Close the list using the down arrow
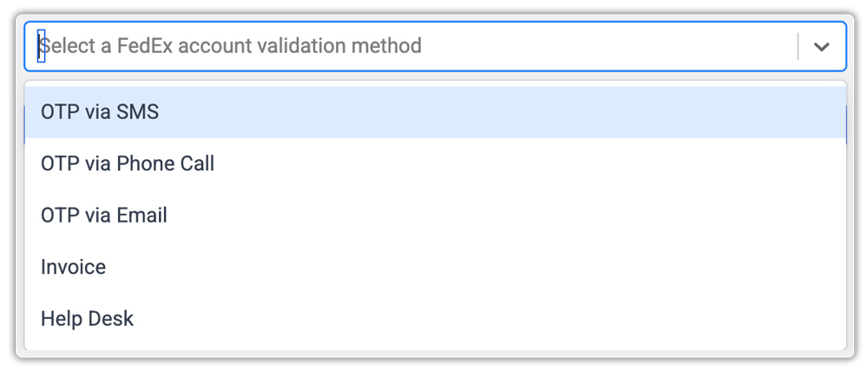This screenshot has height=372, width=868. (821, 47)
